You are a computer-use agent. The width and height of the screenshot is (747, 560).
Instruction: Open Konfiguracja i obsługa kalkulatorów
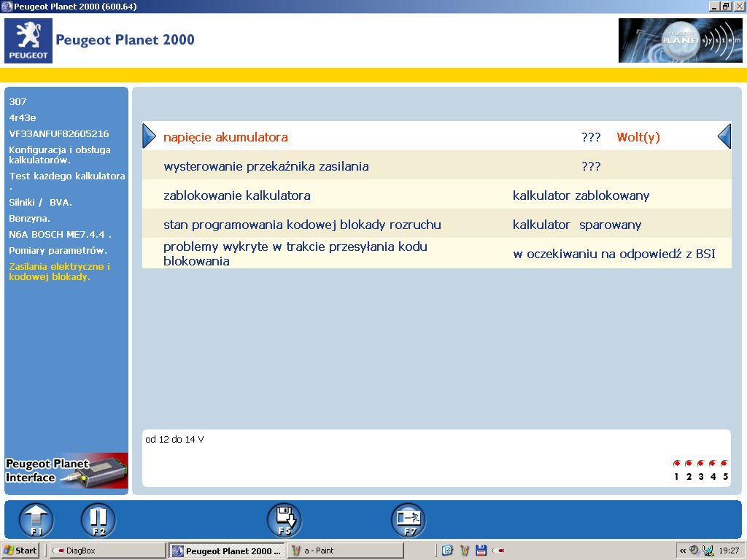[60, 155]
